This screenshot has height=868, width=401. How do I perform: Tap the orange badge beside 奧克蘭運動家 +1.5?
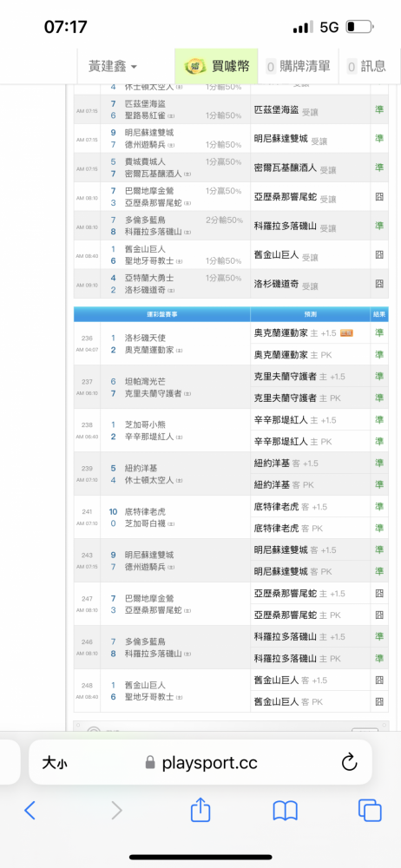tap(346, 332)
